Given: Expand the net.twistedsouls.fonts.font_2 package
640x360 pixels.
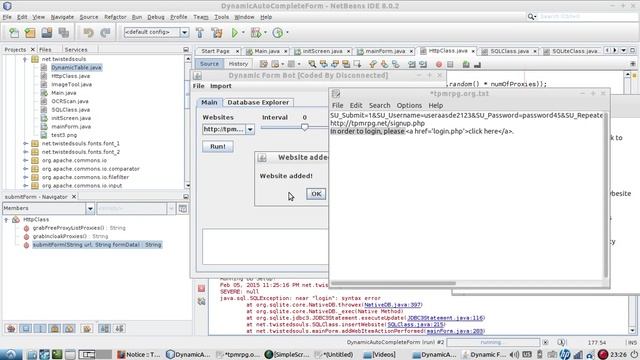Looking at the screenshot, I should tap(25, 152).
